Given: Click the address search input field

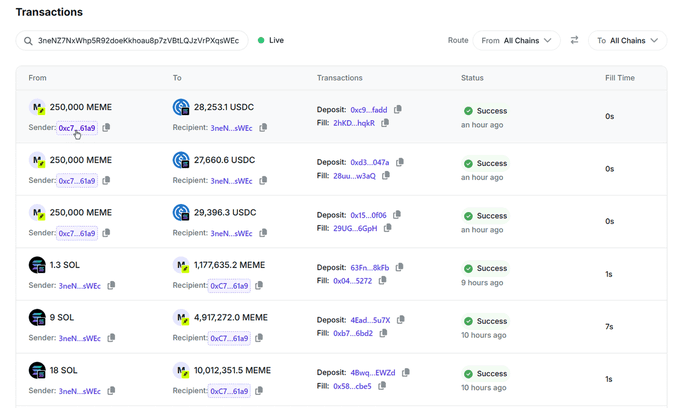Looking at the screenshot, I should click(x=132, y=41).
